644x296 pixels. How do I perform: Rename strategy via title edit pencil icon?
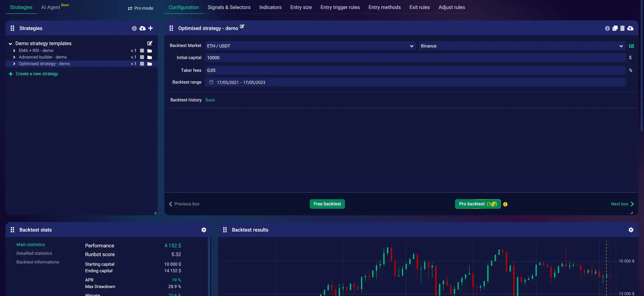(242, 27)
